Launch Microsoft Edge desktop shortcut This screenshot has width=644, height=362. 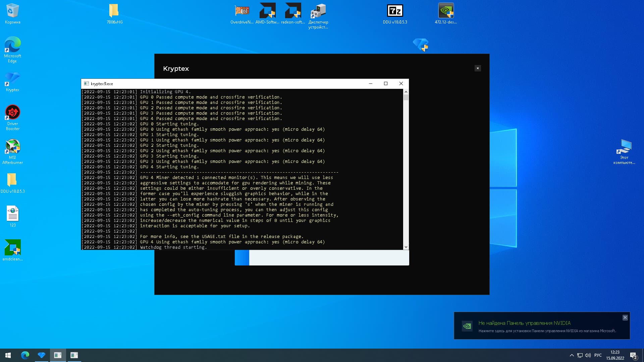coord(12,50)
